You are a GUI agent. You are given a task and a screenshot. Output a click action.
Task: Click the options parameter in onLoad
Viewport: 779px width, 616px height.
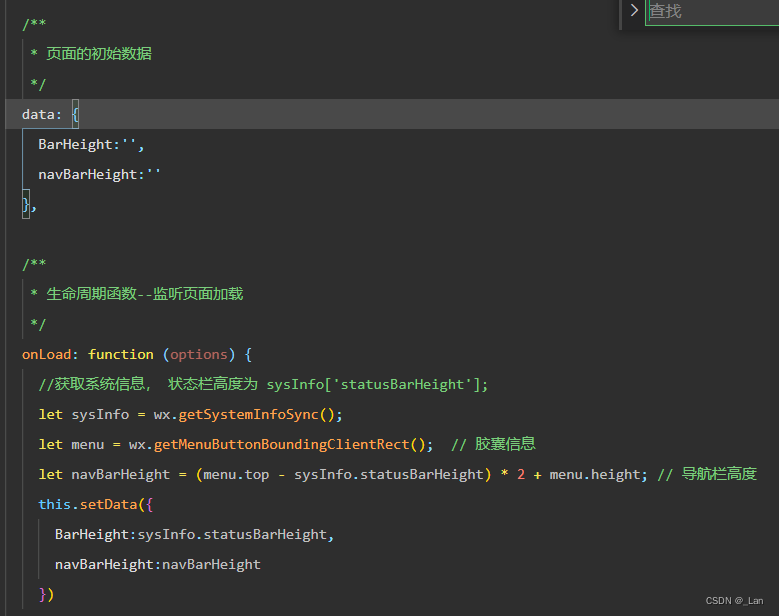click(x=199, y=354)
